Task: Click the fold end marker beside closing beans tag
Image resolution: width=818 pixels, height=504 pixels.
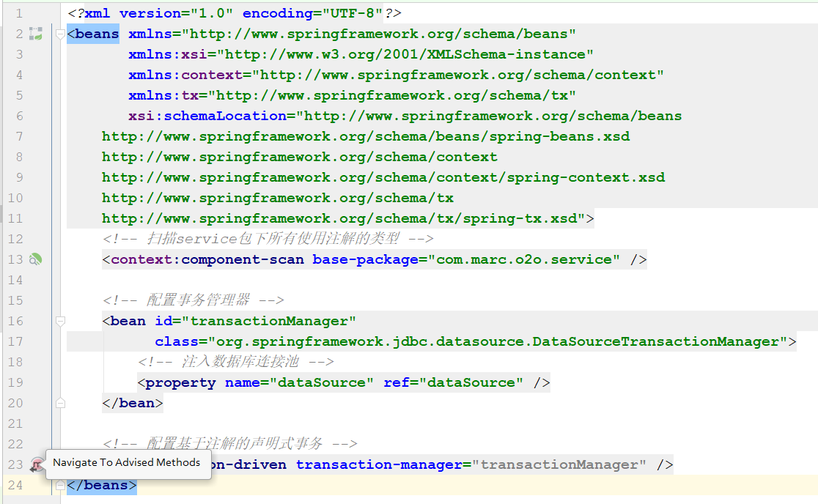Action: (61, 485)
